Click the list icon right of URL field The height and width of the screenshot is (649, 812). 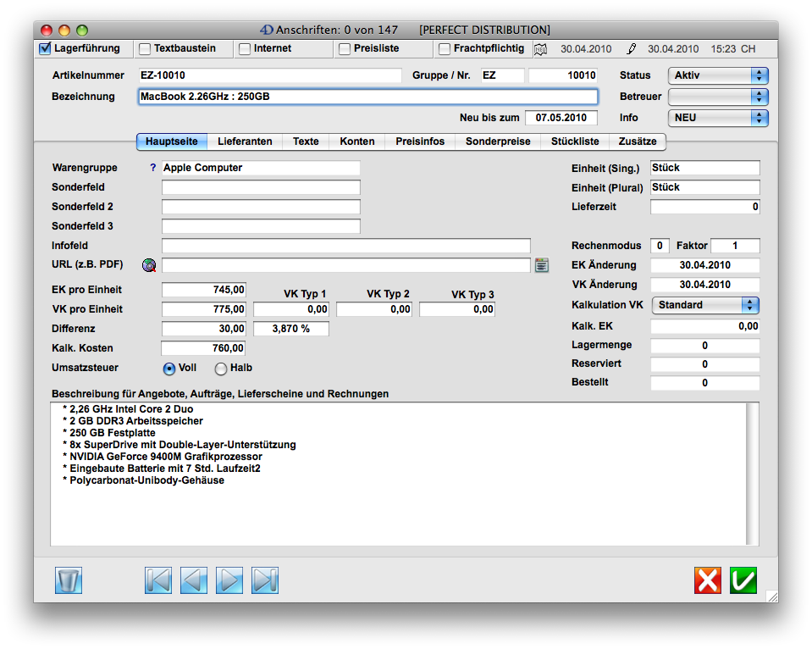click(542, 265)
